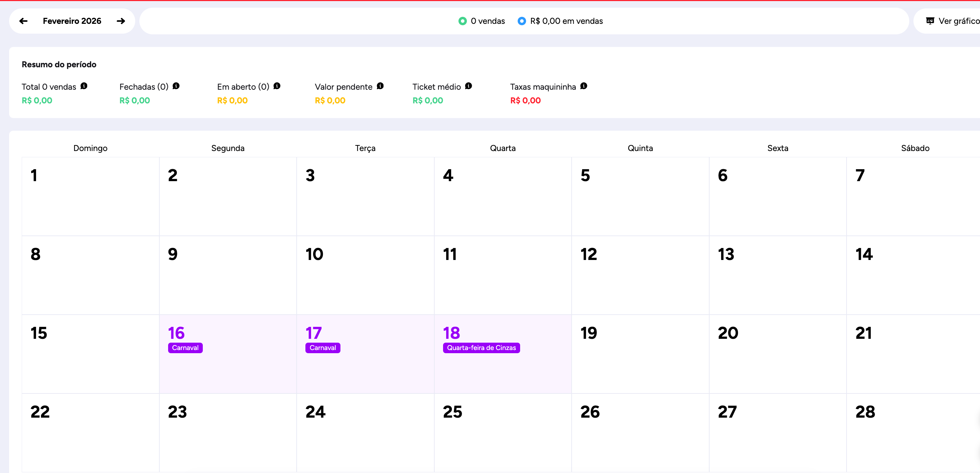Toggle the green 0 vendas indicator

tap(463, 21)
